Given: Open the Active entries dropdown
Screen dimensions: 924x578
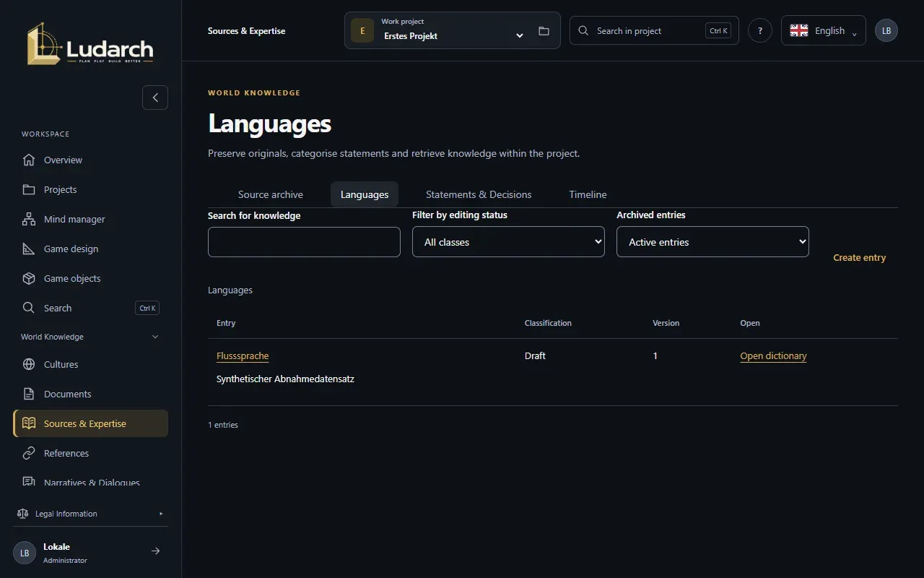Looking at the screenshot, I should point(712,242).
